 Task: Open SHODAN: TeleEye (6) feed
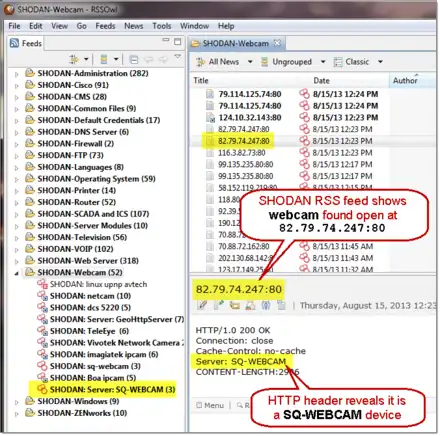(x=89, y=331)
